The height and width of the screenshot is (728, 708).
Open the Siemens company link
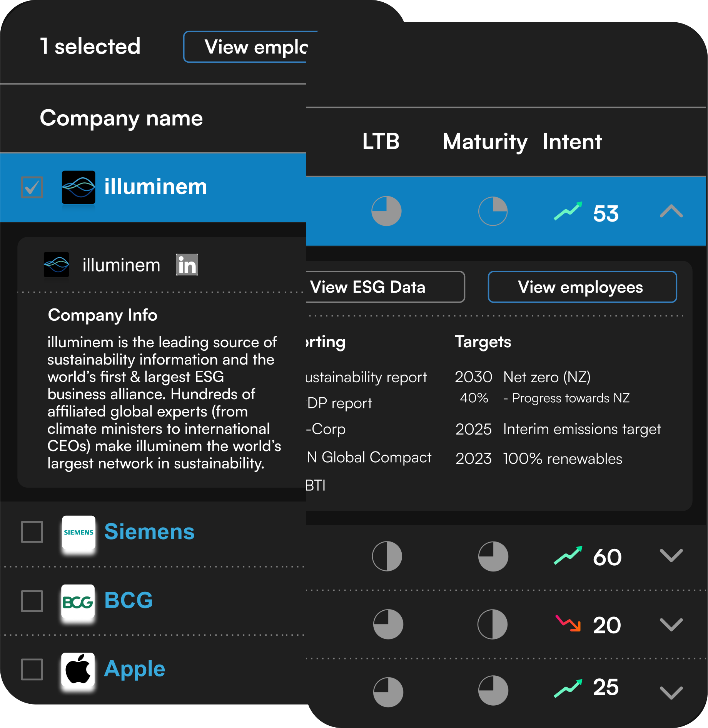tap(149, 532)
